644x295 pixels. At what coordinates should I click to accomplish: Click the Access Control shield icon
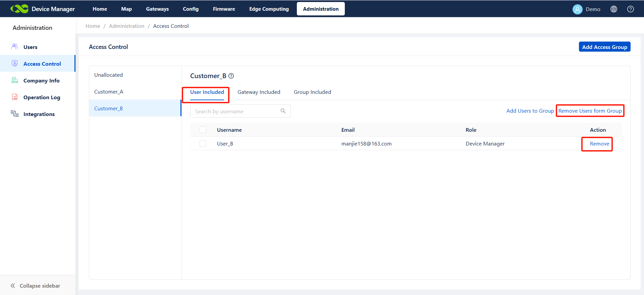pyautogui.click(x=15, y=63)
